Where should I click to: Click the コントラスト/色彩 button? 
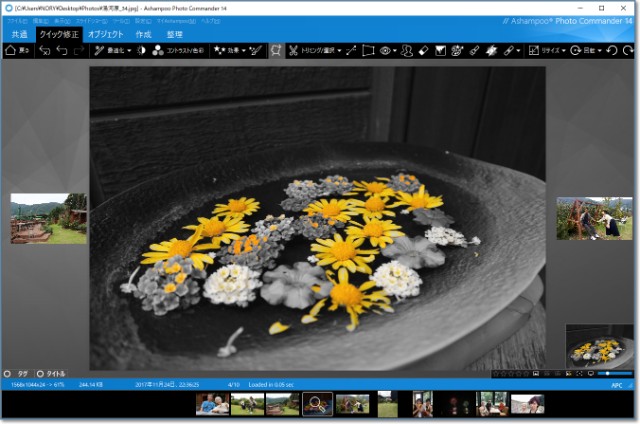(178, 50)
